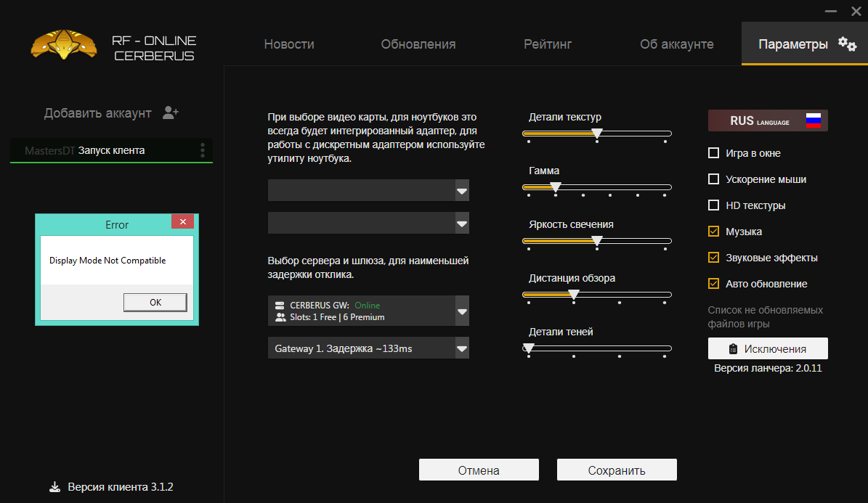Close the Error dialog with red X
Image resolution: width=868 pixels, height=503 pixels.
coord(183,222)
